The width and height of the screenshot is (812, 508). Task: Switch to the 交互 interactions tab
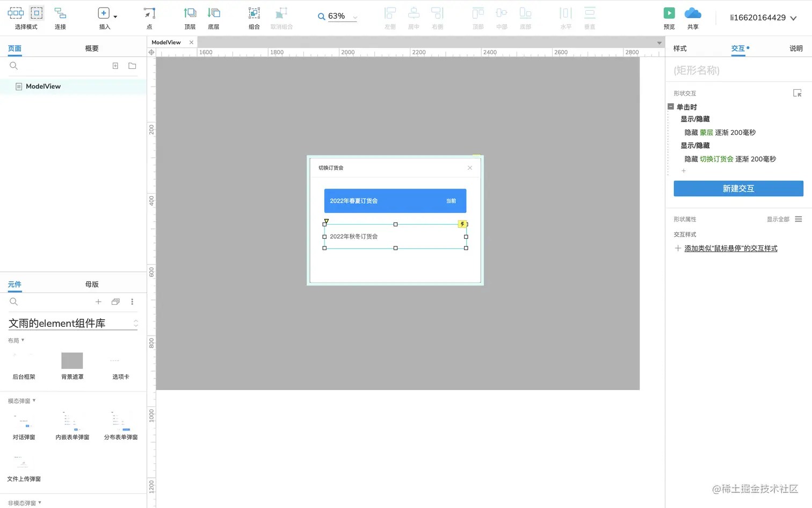(x=738, y=48)
